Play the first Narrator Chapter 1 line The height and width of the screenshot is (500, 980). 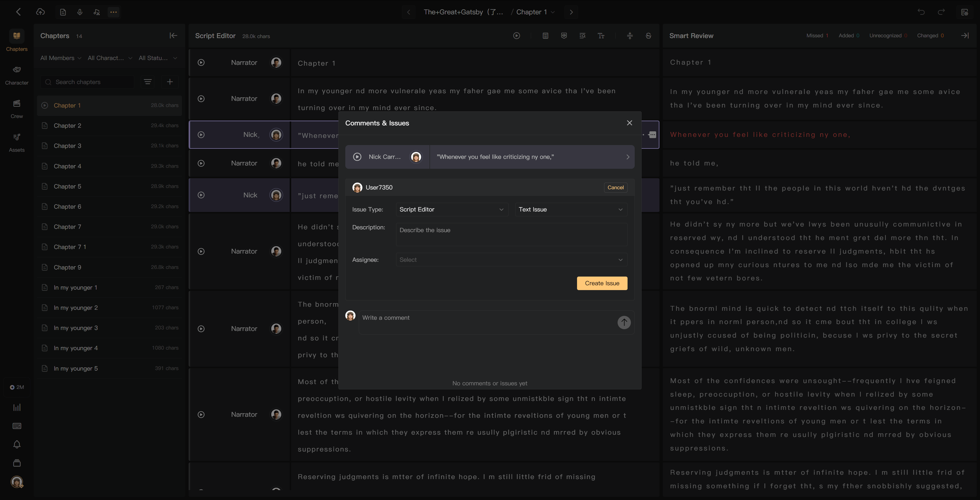[201, 63]
